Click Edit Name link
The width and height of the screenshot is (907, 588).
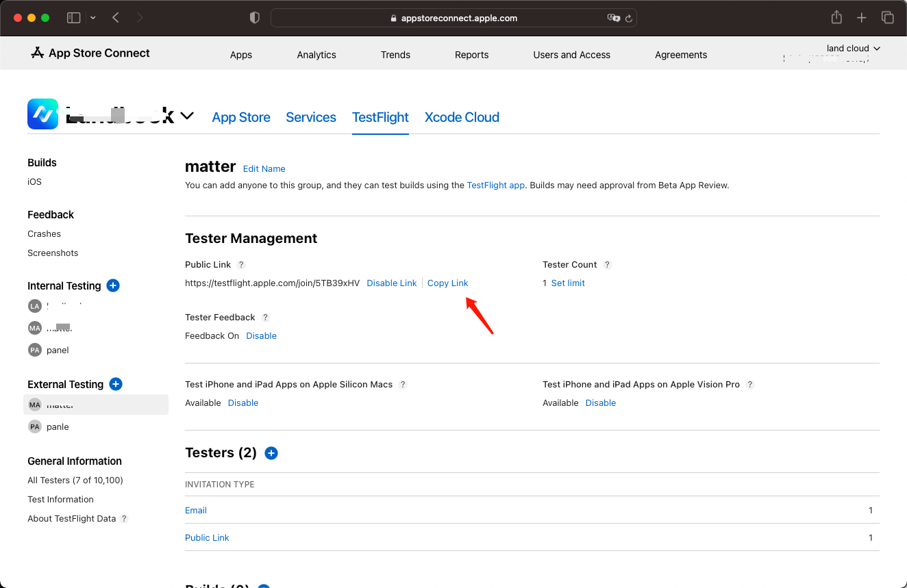click(264, 168)
